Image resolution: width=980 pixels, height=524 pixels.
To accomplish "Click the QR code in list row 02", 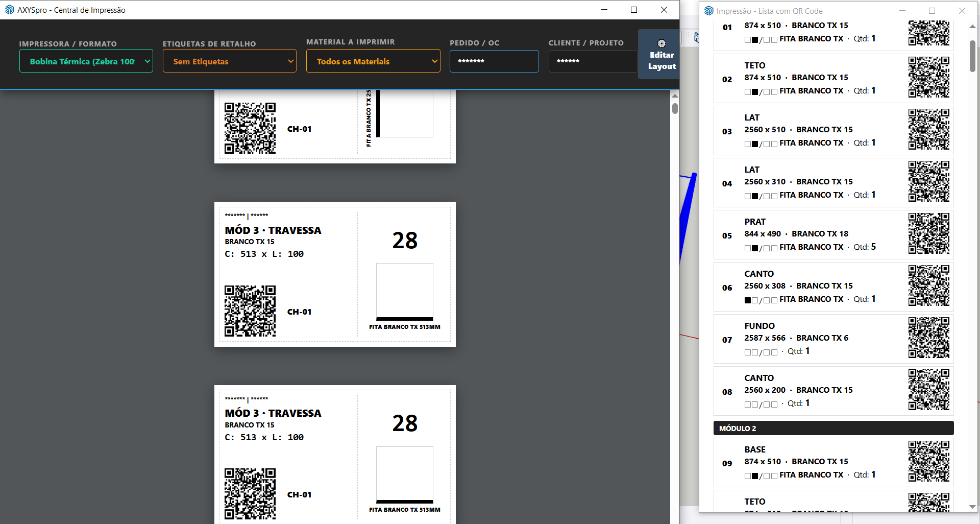I will (x=929, y=77).
